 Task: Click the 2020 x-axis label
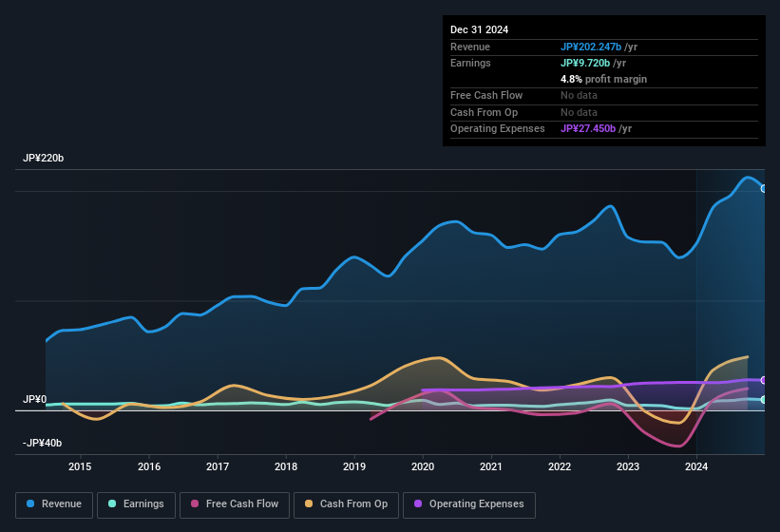click(x=423, y=466)
